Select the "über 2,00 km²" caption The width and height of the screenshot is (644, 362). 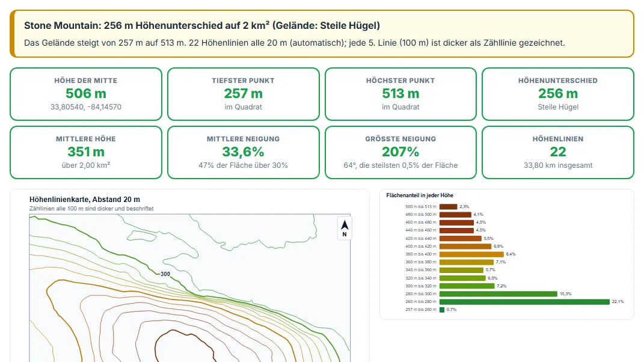tap(86, 165)
